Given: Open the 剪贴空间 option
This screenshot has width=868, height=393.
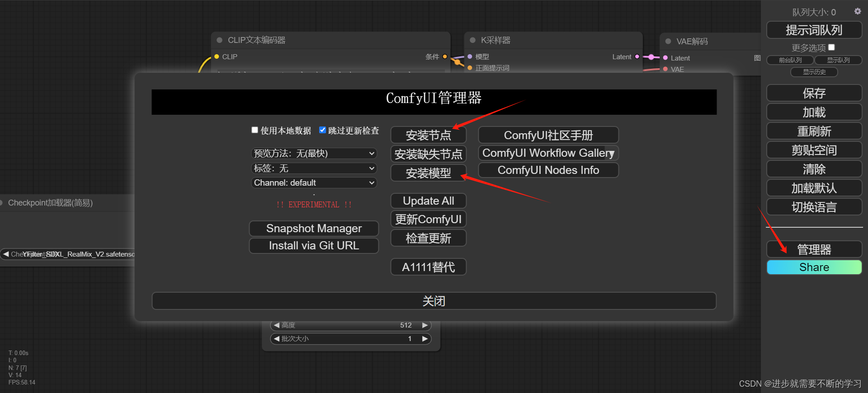Looking at the screenshot, I should coord(814,150).
